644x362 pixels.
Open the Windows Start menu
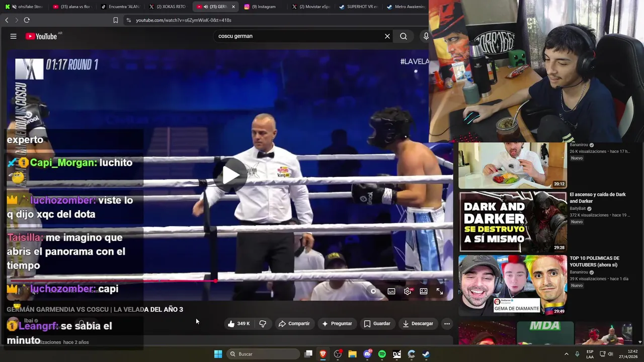(218, 354)
